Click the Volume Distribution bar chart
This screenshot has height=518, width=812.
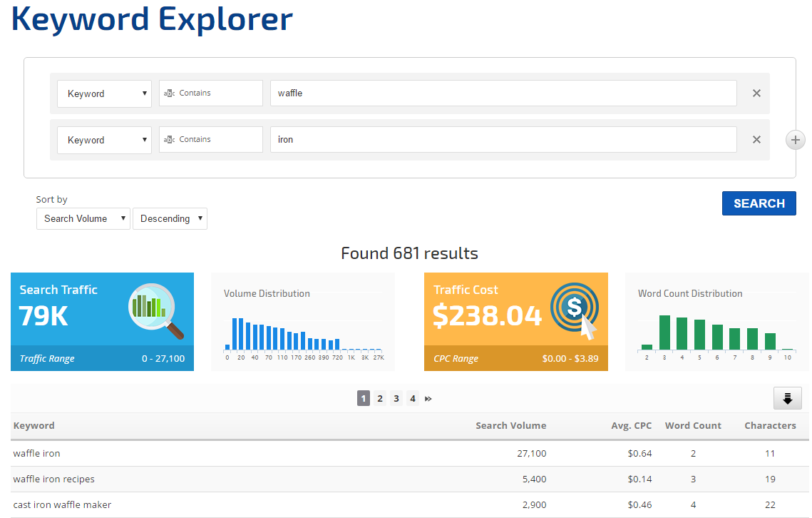[303, 332]
